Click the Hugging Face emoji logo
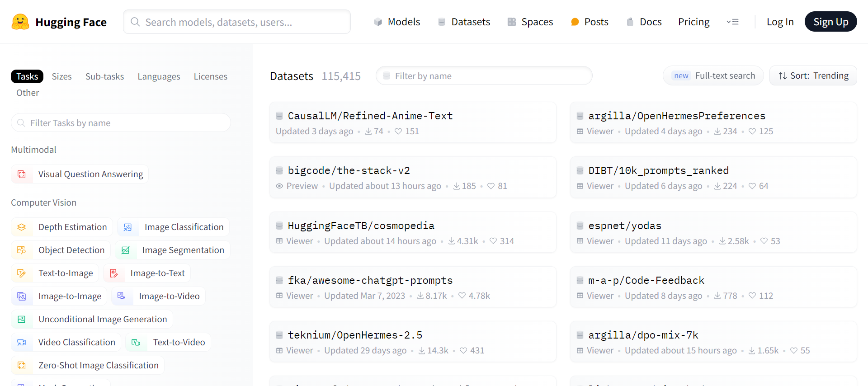This screenshot has height=386, width=868. (20, 22)
